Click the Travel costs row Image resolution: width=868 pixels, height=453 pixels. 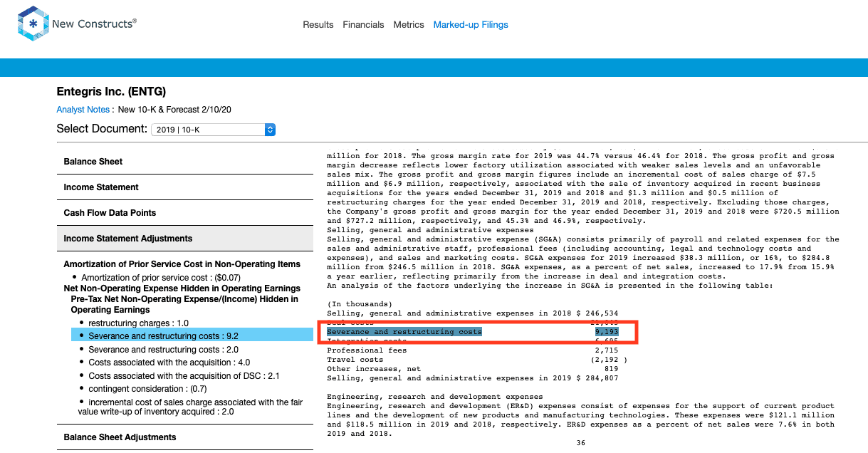[477, 360]
